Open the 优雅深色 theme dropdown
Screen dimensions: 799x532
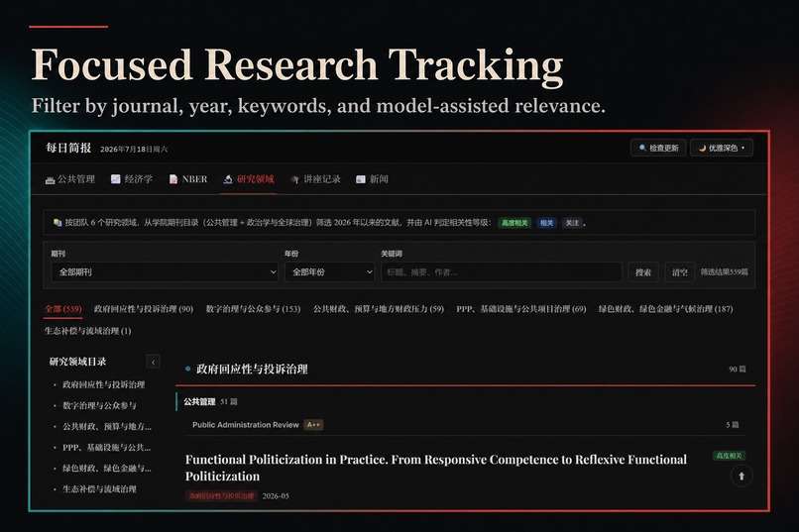pyautogui.click(x=722, y=148)
